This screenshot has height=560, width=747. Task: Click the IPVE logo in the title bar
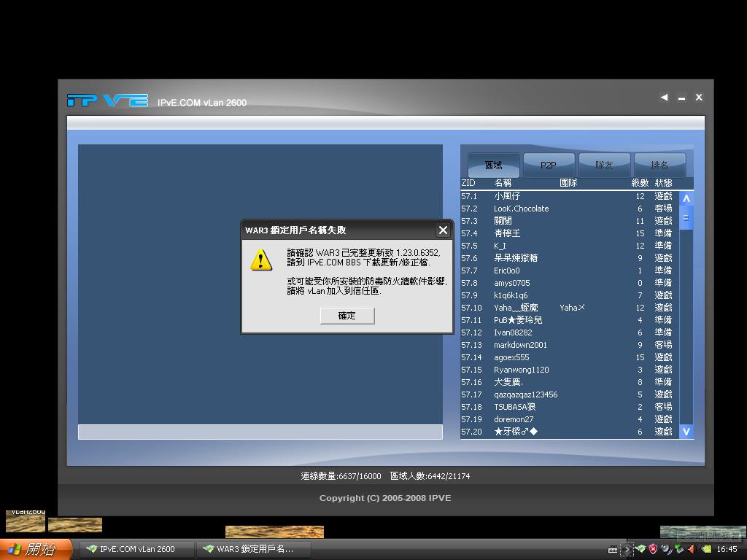108,101
